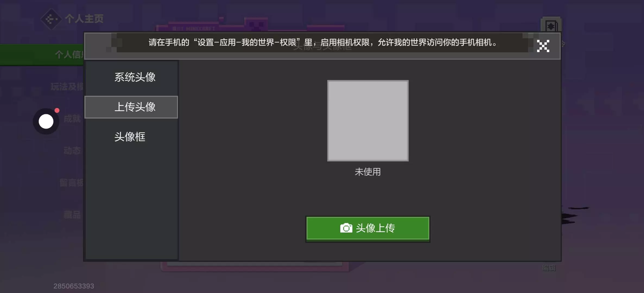
Task: Click the 编辑 link at bottom right
Action: coord(549,268)
